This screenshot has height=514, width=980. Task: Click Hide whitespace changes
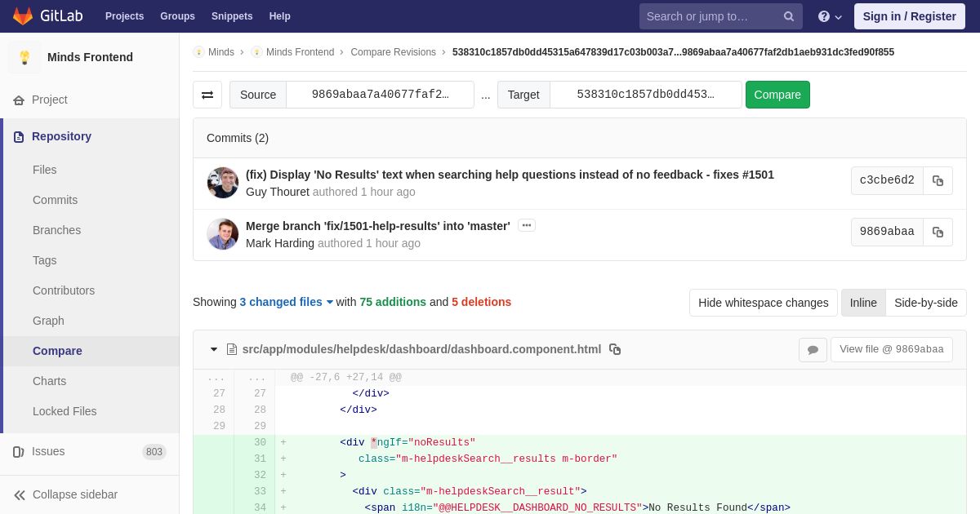(x=763, y=303)
